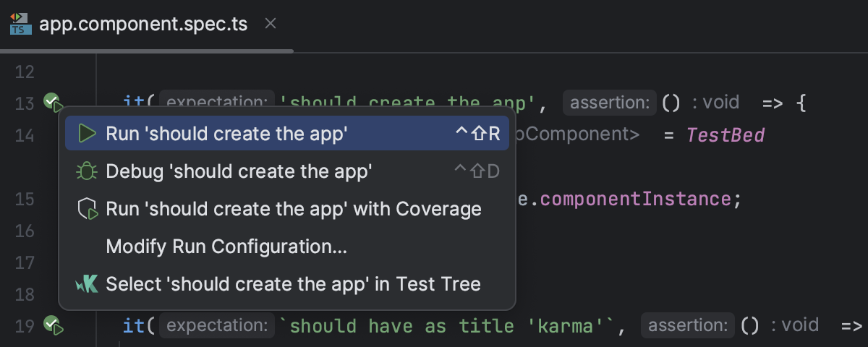The image size is (868, 347).
Task: Click the TestBed identifier in the code
Action: point(725,135)
